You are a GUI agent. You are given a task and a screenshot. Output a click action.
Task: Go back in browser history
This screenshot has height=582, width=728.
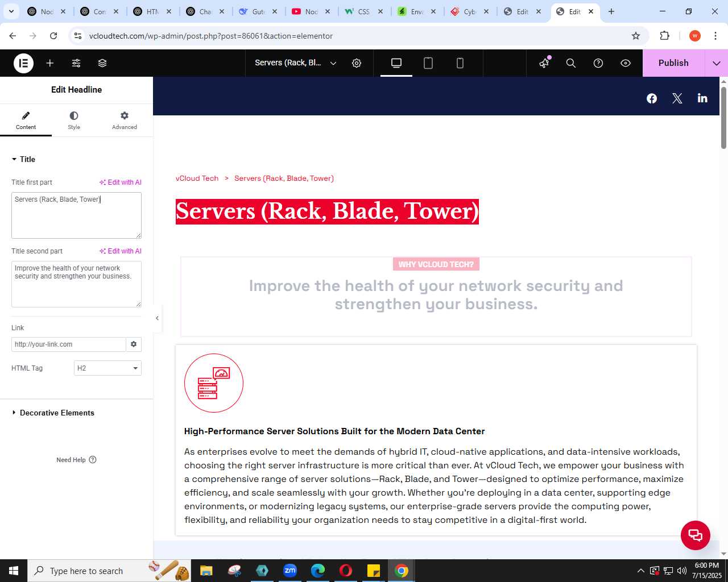click(13, 36)
